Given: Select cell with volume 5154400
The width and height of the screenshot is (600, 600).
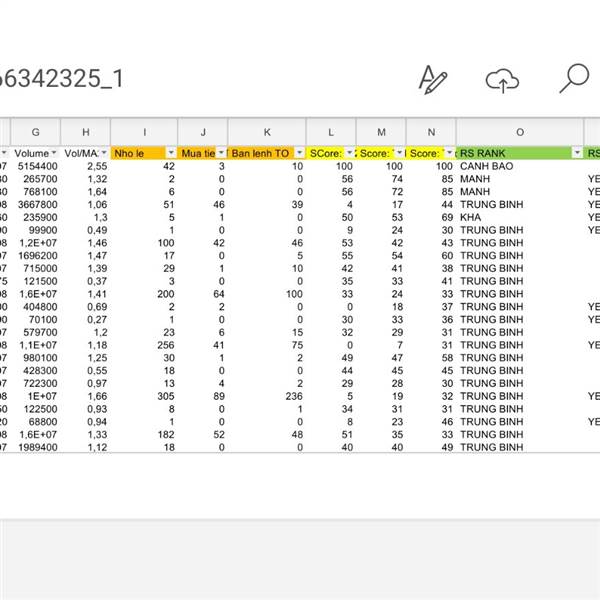Looking at the screenshot, I should click(36, 166).
